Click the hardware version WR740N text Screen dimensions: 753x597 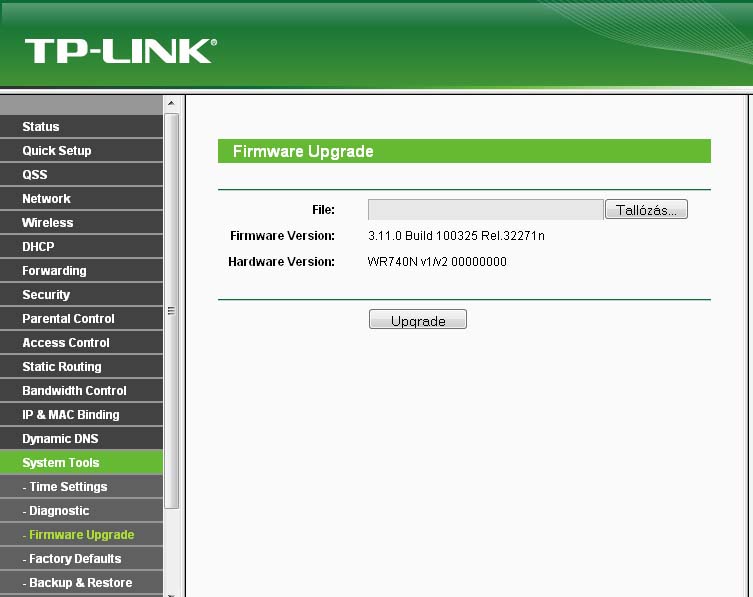(437, 262)
